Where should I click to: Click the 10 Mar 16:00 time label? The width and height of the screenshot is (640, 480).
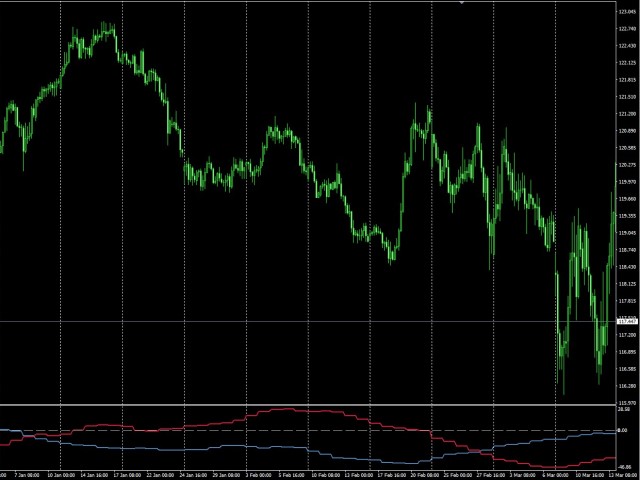pyautogui.click(x=589, y=476)
